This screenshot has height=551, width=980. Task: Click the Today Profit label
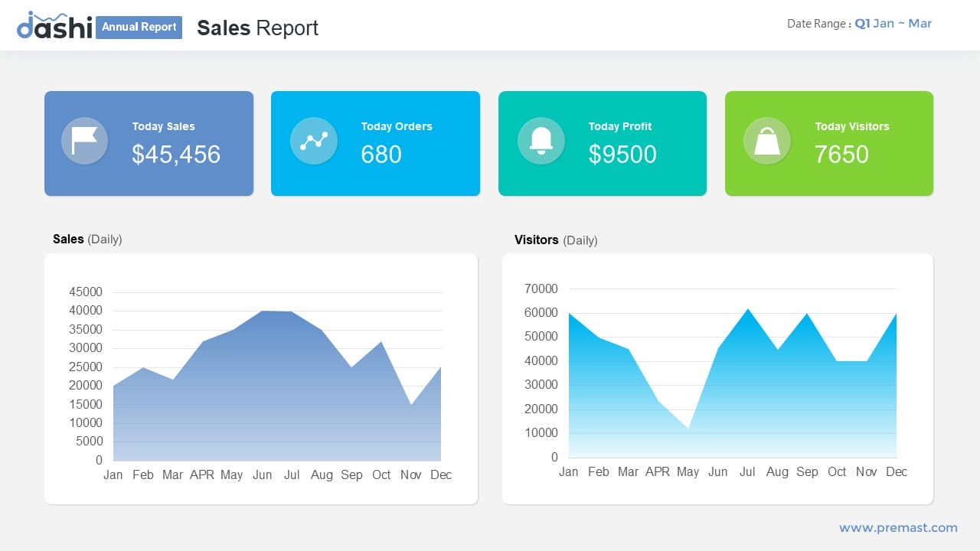tap(620, 126)
